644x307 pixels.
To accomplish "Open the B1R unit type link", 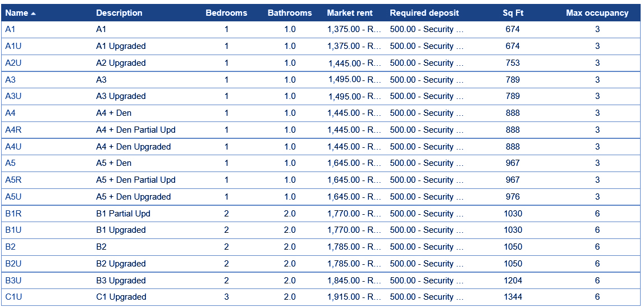I will point(13,214).
